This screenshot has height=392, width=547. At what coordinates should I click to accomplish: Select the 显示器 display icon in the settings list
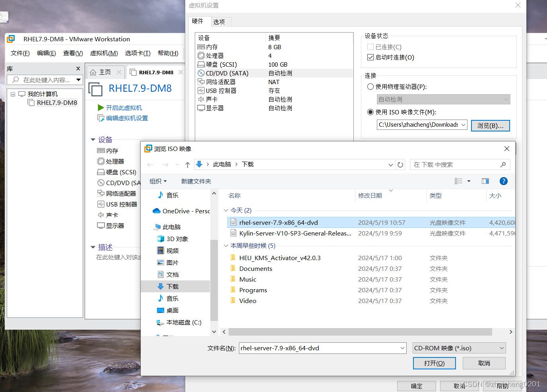(201, 108)
